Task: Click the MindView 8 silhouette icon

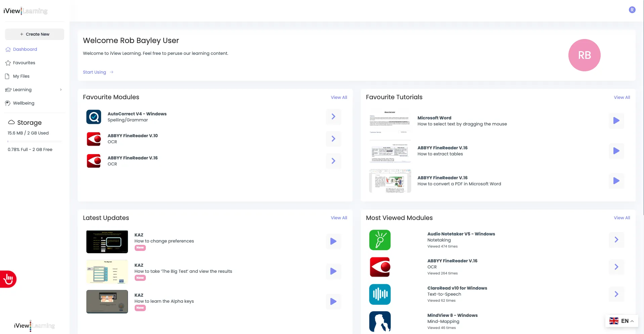Action: point(380,322)
